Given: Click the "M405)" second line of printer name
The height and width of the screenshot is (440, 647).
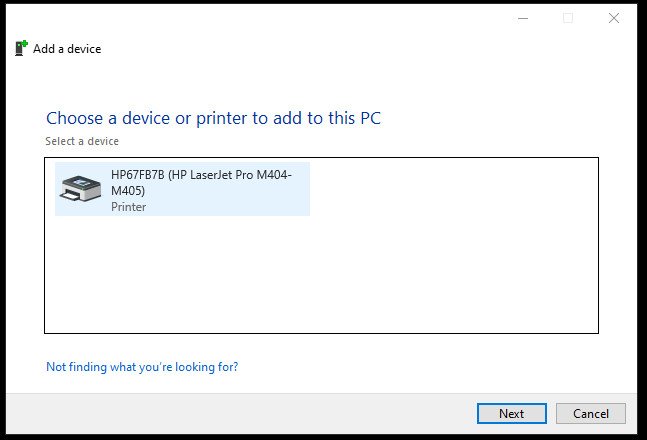Looking at the screenshot, I should 129,191.
